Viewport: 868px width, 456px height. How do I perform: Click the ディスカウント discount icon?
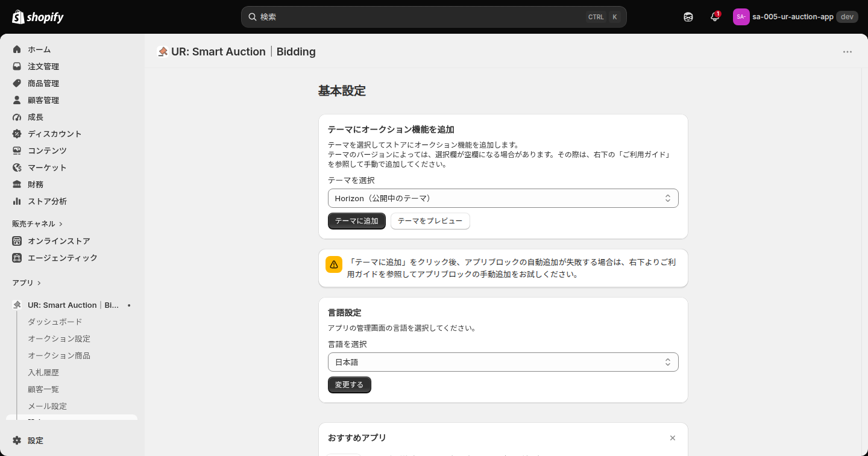click(17, 134)
